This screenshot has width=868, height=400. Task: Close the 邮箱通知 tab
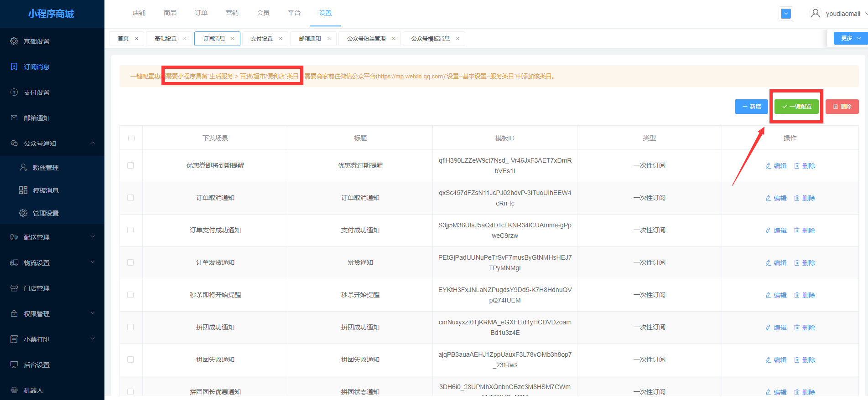pos(329,39)
